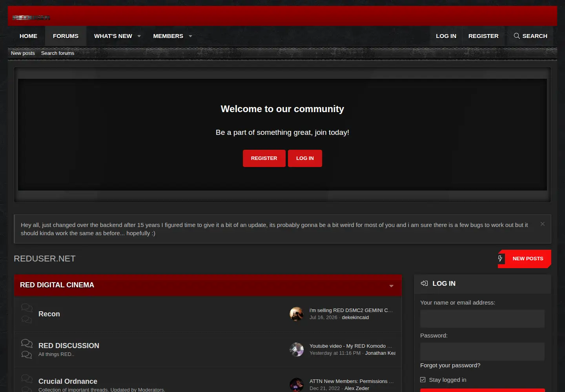Open the RED DIGITAL CINEMA category title

coord(57,285)
